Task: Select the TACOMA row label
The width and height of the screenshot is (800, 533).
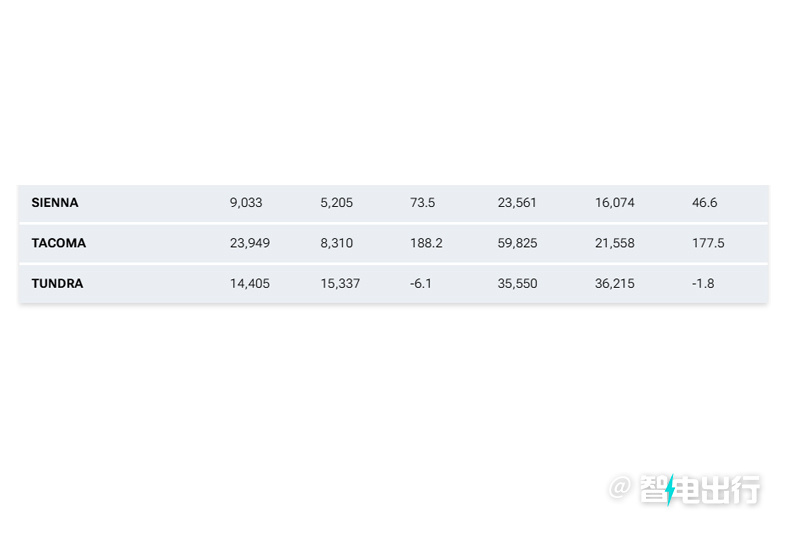Action: pos(59,243)
